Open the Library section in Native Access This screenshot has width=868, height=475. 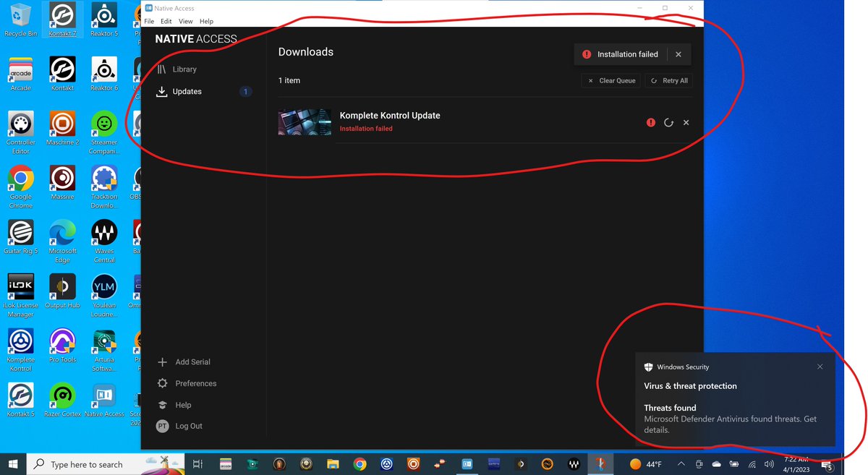(x=177, y=69)
